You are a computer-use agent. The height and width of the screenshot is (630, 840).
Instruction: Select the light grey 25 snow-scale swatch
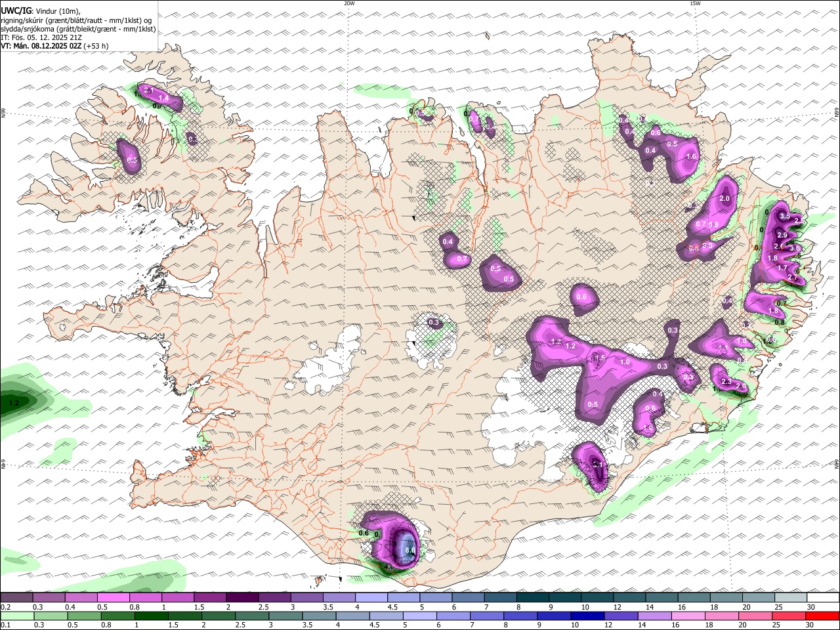pyautogui.click(x=791, y=598)
